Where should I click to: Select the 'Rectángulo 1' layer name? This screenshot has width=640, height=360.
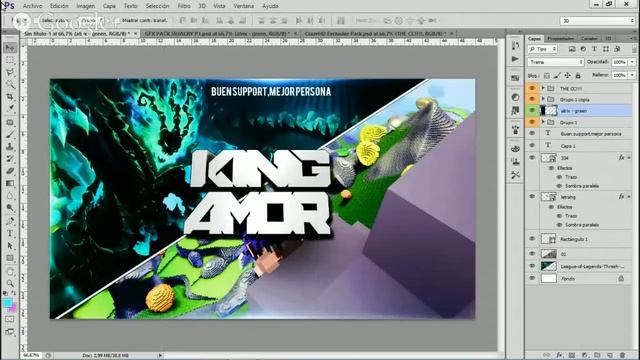pyautogui.click(x=574, y=239)
